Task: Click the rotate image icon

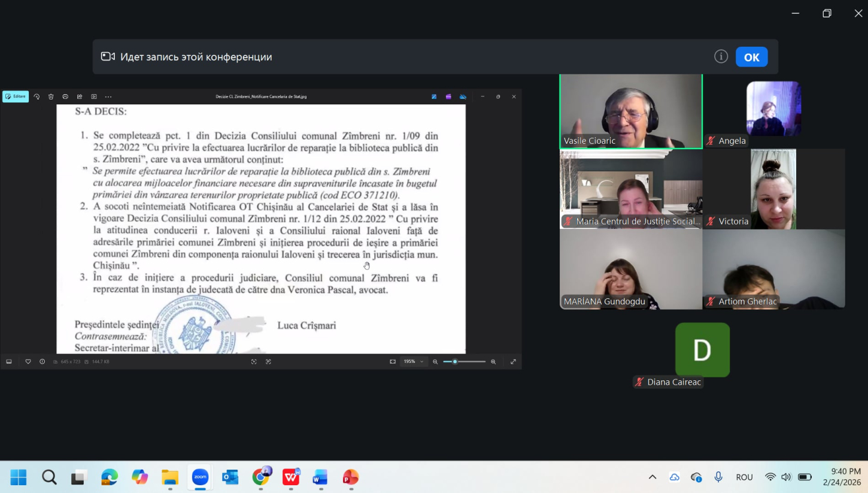Action: coord(37,96)
